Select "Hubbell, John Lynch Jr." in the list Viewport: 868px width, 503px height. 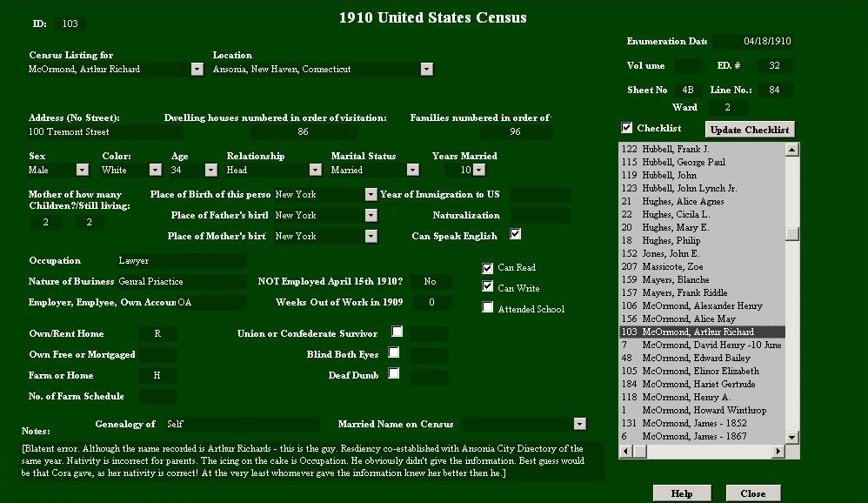point(701,188)
